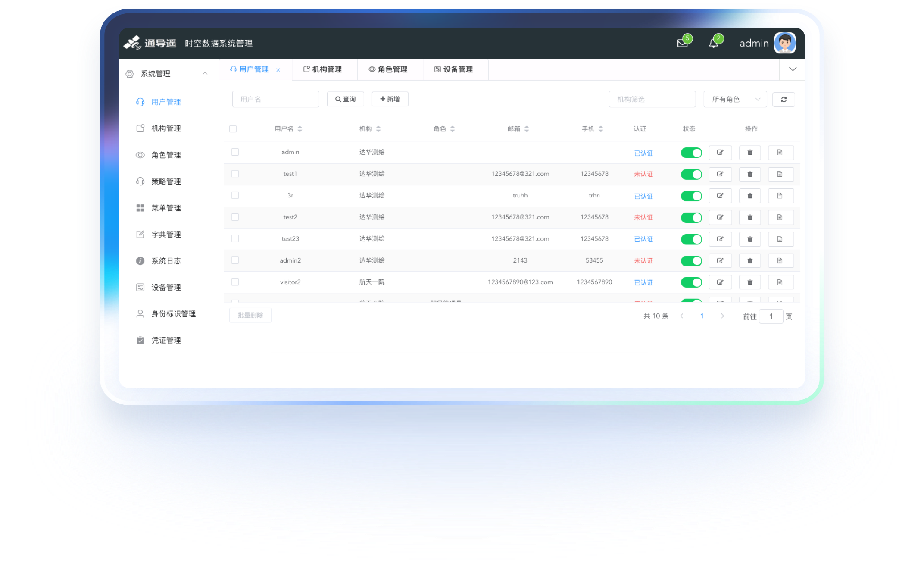Image resolution: width=924 pixels, height=576 pixels.
Task: Toggle status switch for test2 user
Action: point(691,218)
